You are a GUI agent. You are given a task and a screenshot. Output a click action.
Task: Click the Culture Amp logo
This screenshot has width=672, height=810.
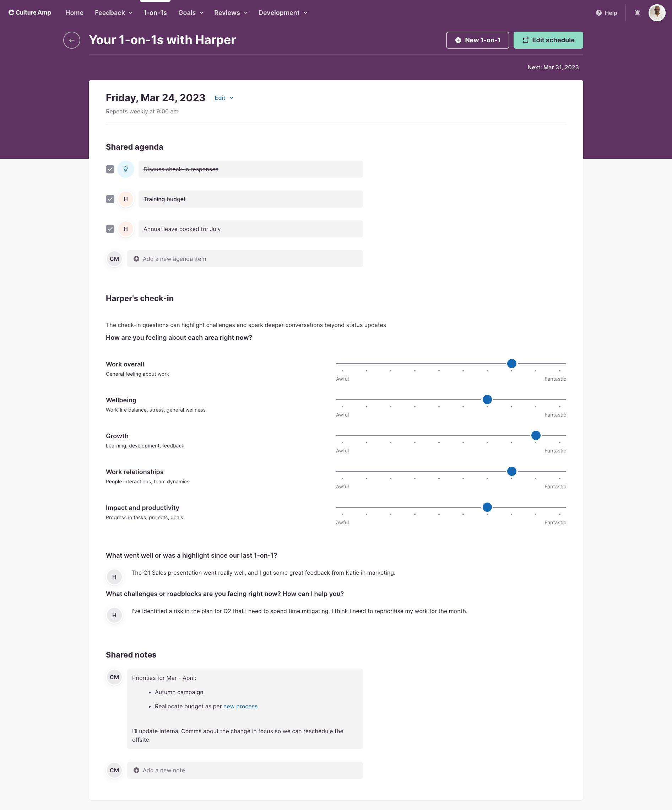point(30,13)
